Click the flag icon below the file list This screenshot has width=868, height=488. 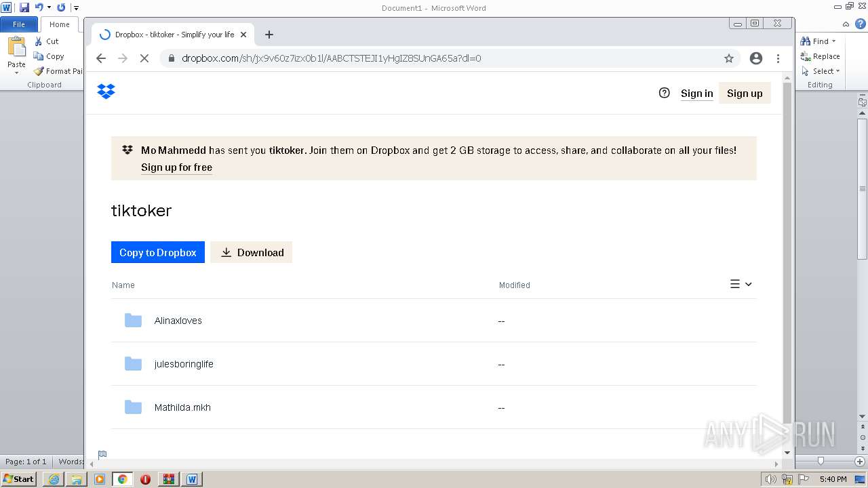tap(102, 455)
